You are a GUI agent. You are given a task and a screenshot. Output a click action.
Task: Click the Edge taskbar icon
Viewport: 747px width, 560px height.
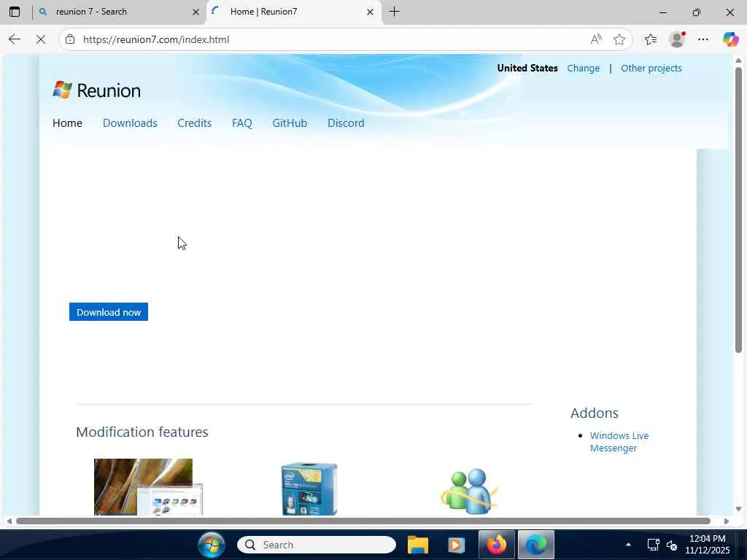[535, 545]
